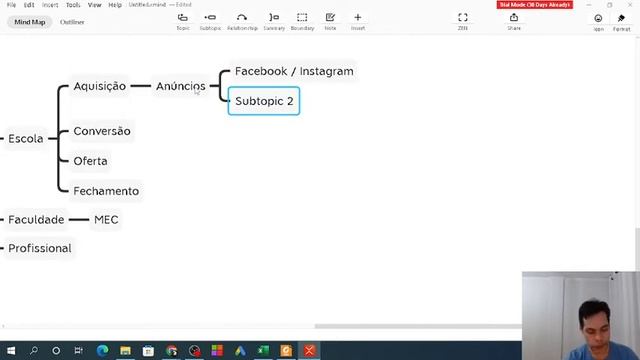The image size is (640, 360).
Task: Open Excel from the taskbar
Action: [263, 351]
